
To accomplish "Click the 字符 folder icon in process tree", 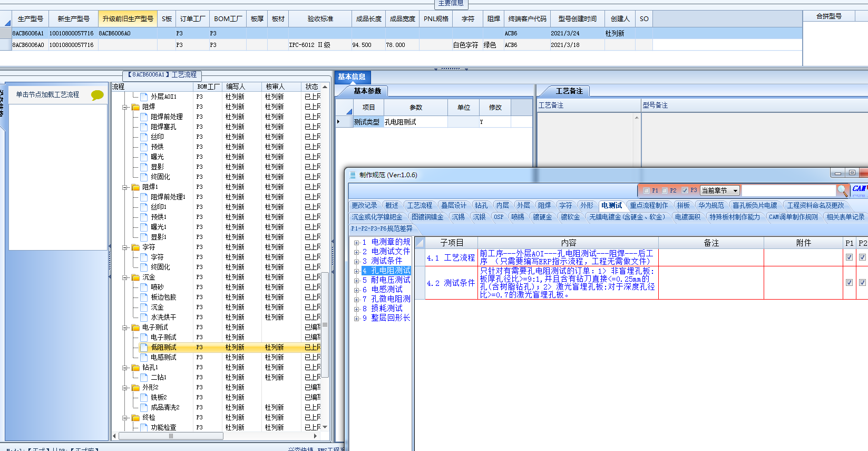I will pos(135,247).
